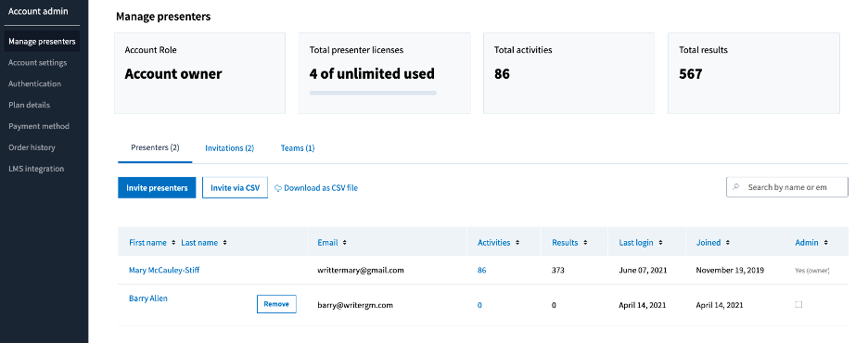868x343 pixels.
Task: Open Manage presenters in sidebar
Action: pyautogui.click(x=42, y=42)
